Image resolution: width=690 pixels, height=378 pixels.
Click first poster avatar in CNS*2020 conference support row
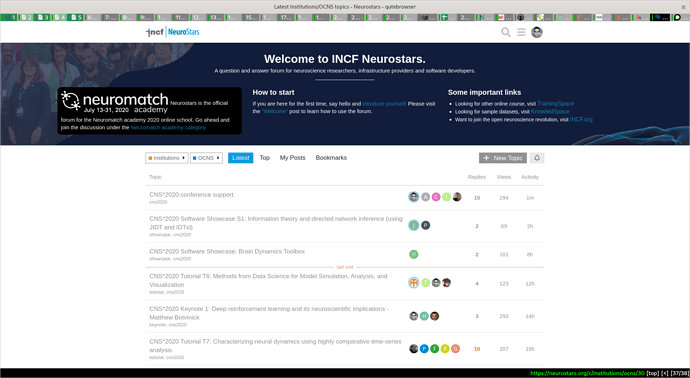[414, 197]
